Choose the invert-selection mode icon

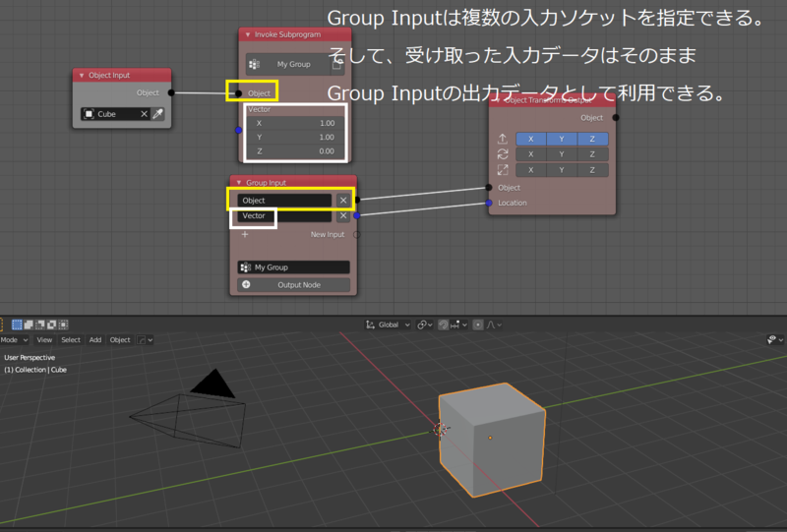pos(52,325)
